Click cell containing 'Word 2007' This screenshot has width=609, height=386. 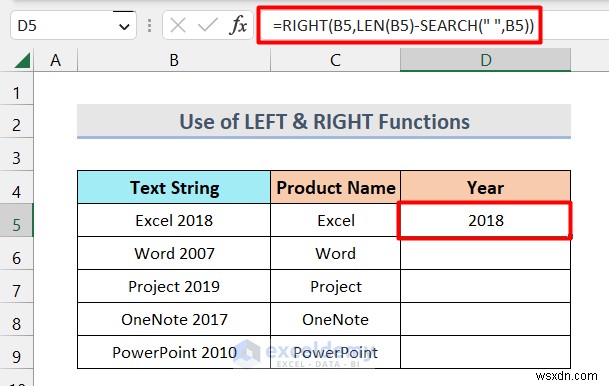(174, 253)
